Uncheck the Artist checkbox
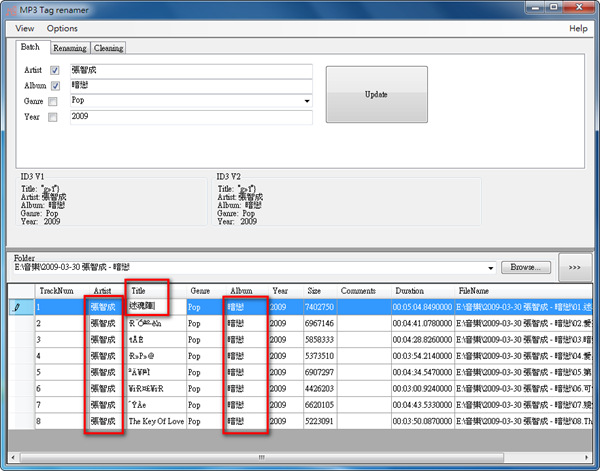The height and width of the screenshot is (471, 600). 54,71
